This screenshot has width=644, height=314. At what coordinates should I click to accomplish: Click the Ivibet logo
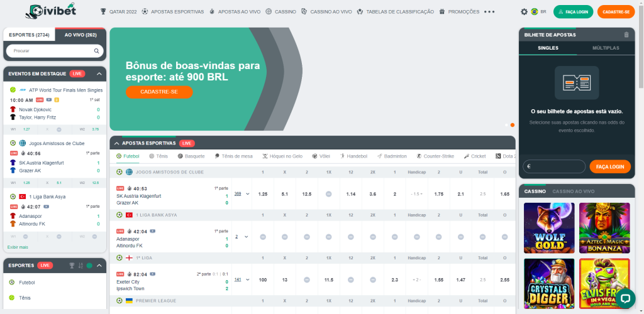click(x=53, y=11)
